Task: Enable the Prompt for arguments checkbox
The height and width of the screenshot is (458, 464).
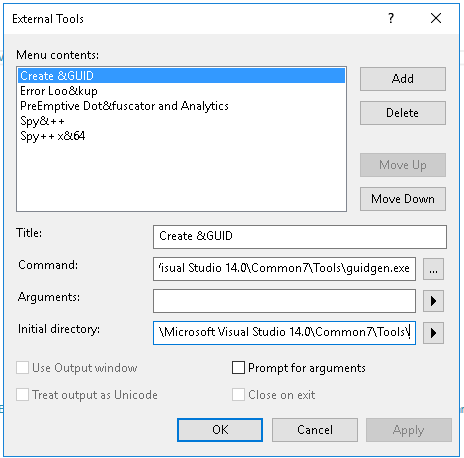Action: click(238, 368)
